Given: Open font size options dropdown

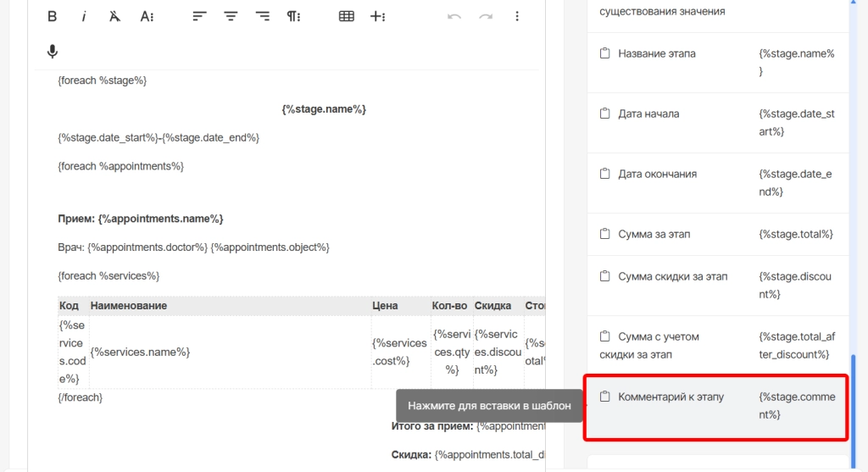Looking at the screenshot, I should pyautogui.click(x=147, y=16).
